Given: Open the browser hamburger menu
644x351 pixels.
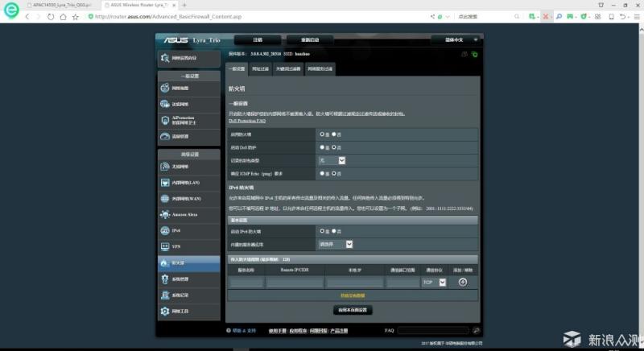Looking at the screenshot, I should click(637, 17).
